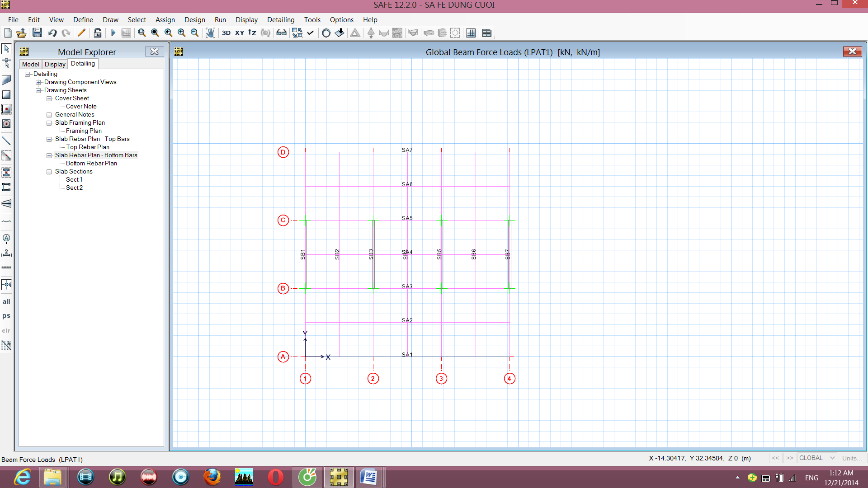Switch to Model tab in Model Explorer
The image size is (868, 488).
[31, 64]
